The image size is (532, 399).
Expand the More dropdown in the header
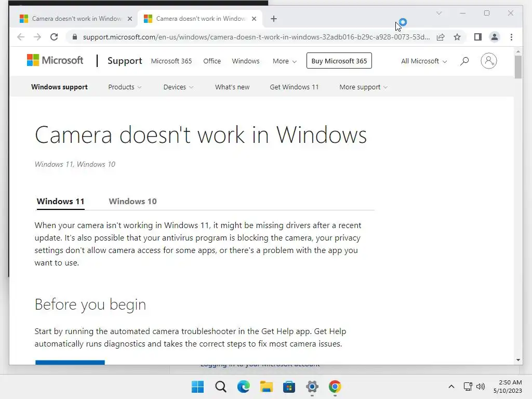coord(285,61)
